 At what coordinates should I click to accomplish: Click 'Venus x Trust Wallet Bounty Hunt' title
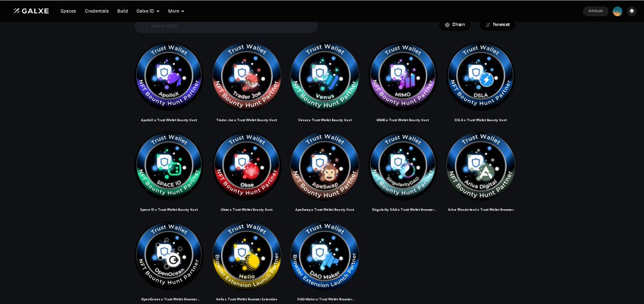325,120
